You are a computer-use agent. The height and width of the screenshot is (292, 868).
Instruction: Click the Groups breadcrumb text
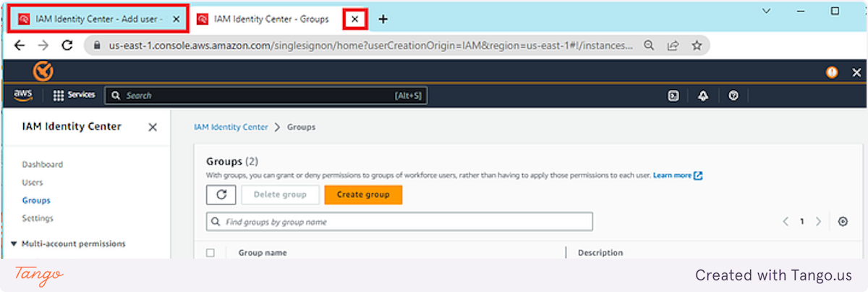(x=301, y=127)
